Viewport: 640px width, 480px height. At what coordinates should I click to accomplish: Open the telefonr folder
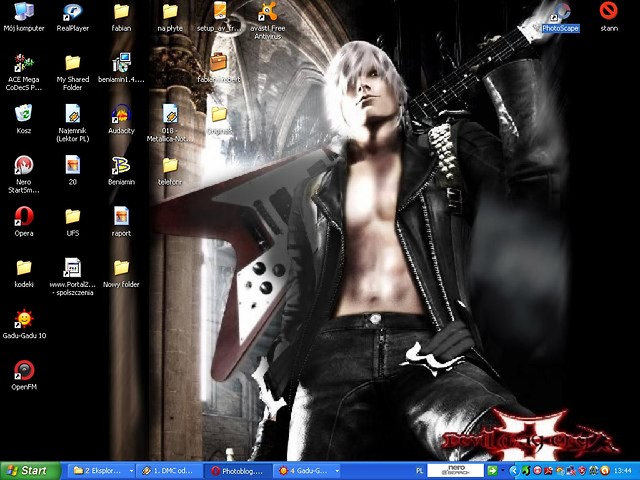coord(170,171)
